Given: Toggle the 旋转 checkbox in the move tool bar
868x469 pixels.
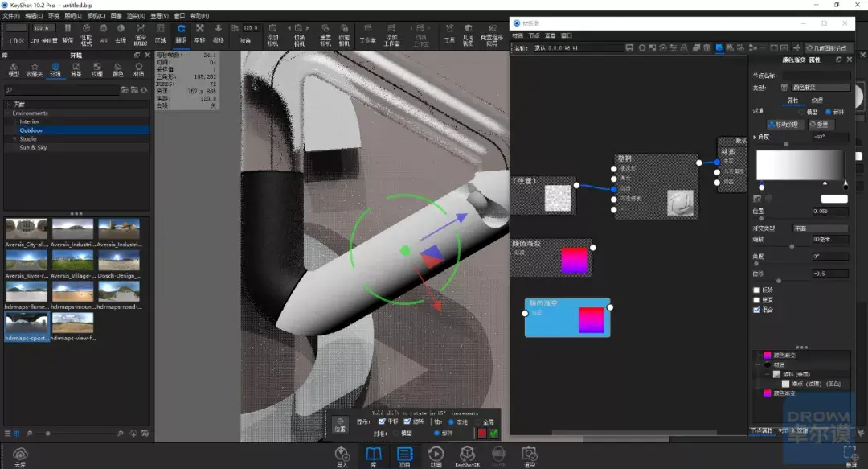Looking at the screenshot, I should point(407,422).
